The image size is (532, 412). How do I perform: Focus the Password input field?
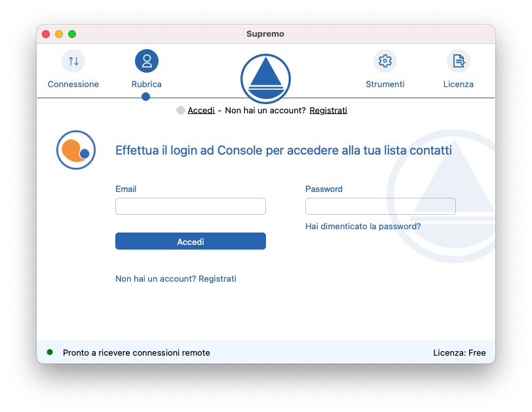(x=381, y=206)
